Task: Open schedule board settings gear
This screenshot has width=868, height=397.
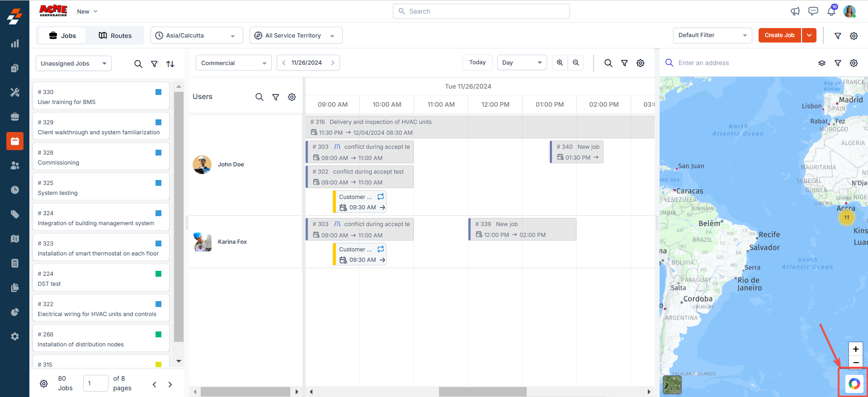Action: click(x=640, y=63)
